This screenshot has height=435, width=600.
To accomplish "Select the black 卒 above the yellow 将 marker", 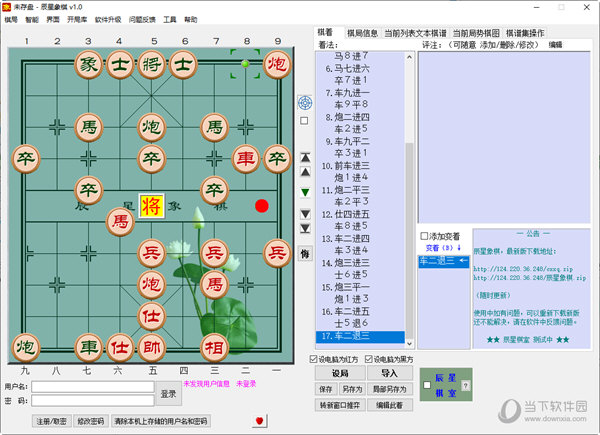I will [152, 158].
